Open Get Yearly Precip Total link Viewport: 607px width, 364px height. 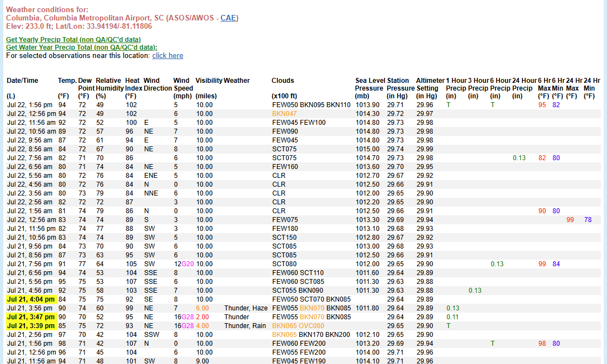(x=73, y=40)
